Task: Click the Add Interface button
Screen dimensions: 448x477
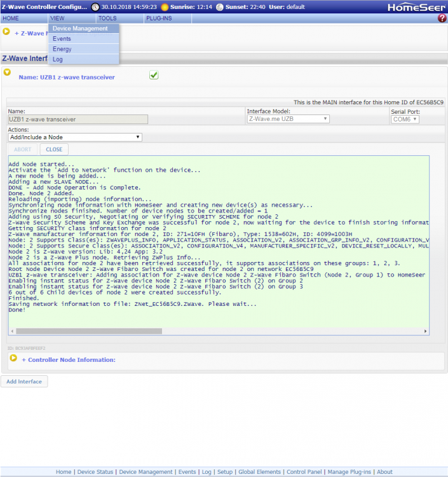Action: [24, 382]
